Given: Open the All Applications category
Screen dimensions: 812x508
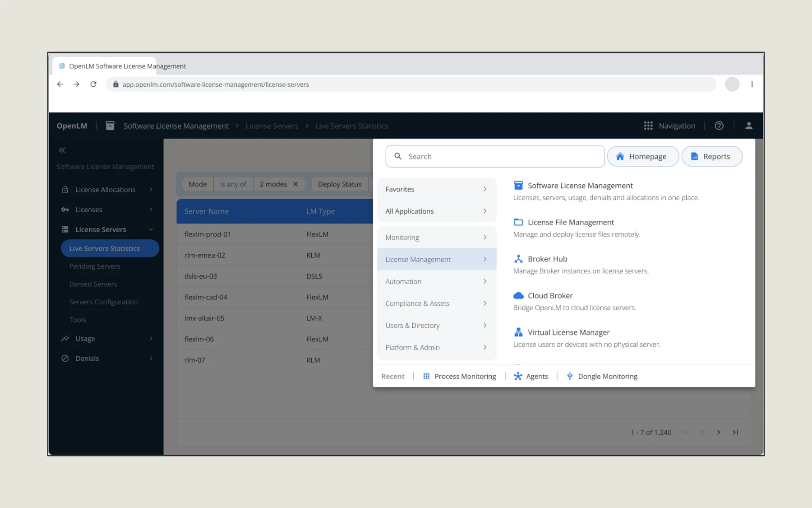Looking at the screenshot, I should (437, 211).
